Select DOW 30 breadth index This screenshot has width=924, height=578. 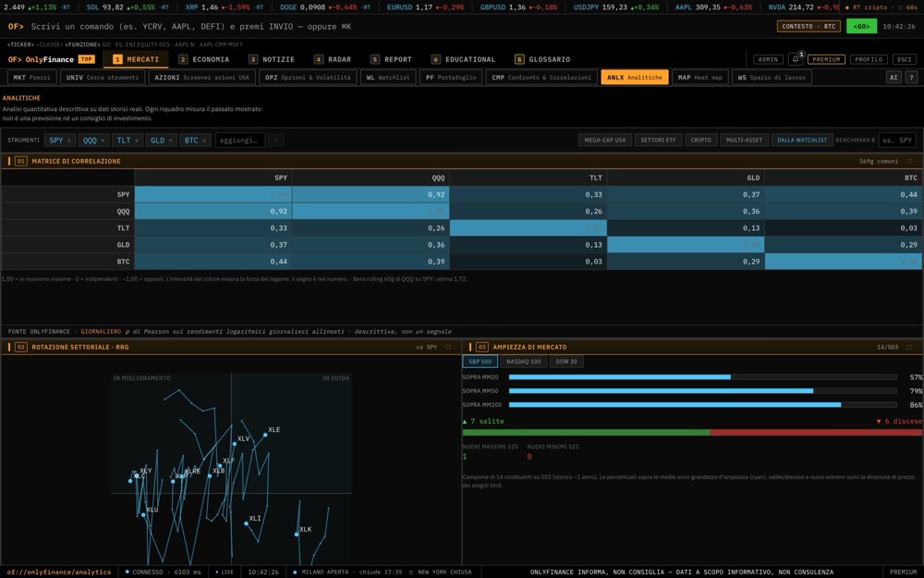click(x=566, y=362)
